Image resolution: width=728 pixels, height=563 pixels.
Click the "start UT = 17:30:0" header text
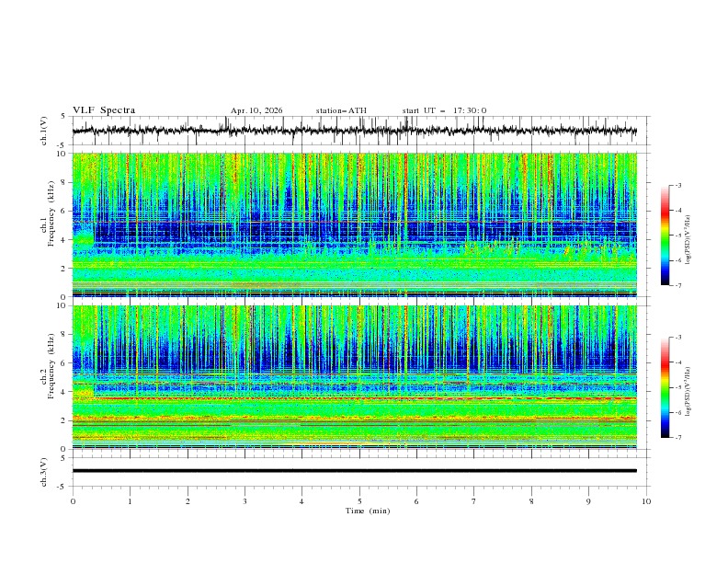tap(444, 110)
